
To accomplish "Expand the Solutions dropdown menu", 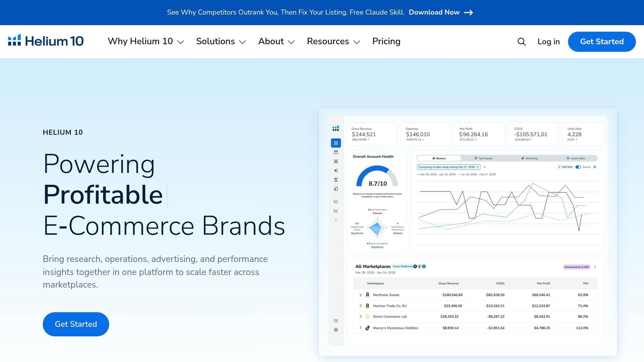I will 221,41.
